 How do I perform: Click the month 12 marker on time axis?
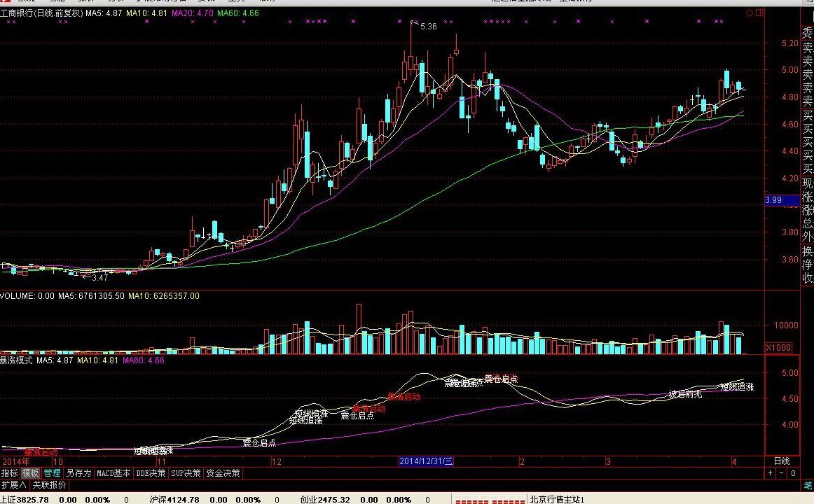click(x=276, y=461)
